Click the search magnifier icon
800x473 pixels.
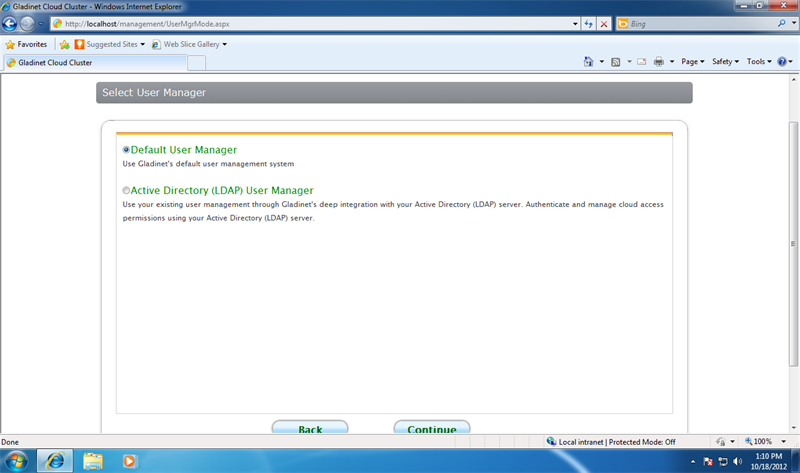(x=781, y=23)
